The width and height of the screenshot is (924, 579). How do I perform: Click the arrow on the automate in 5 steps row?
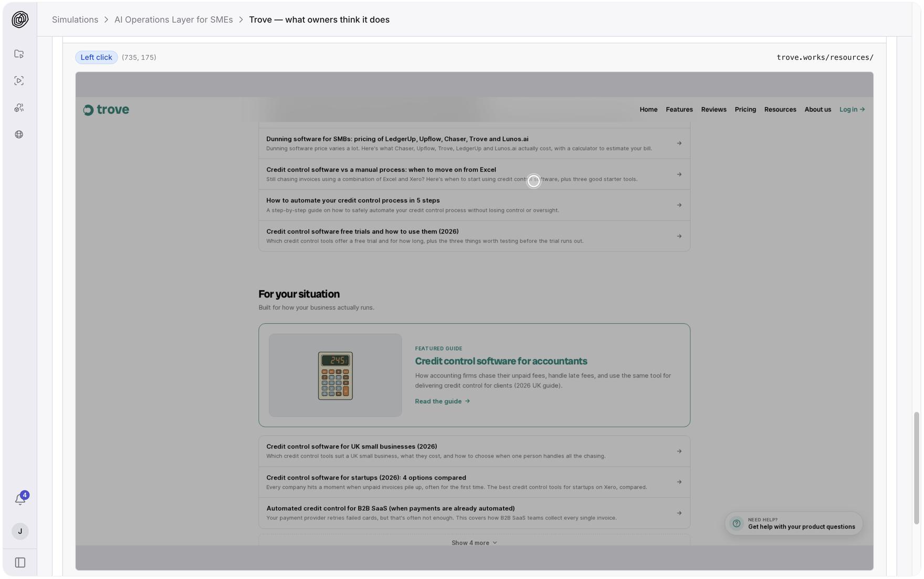pos(679,205)
